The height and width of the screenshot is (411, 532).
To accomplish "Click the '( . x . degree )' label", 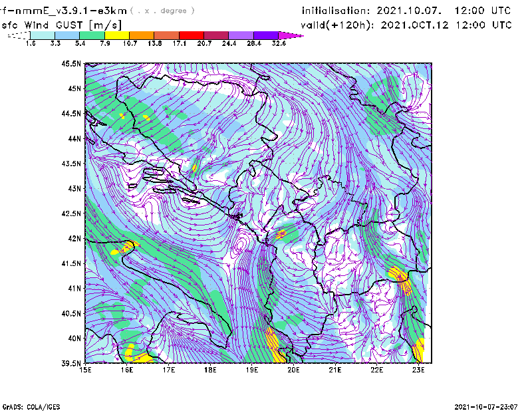I will (162, 11).
